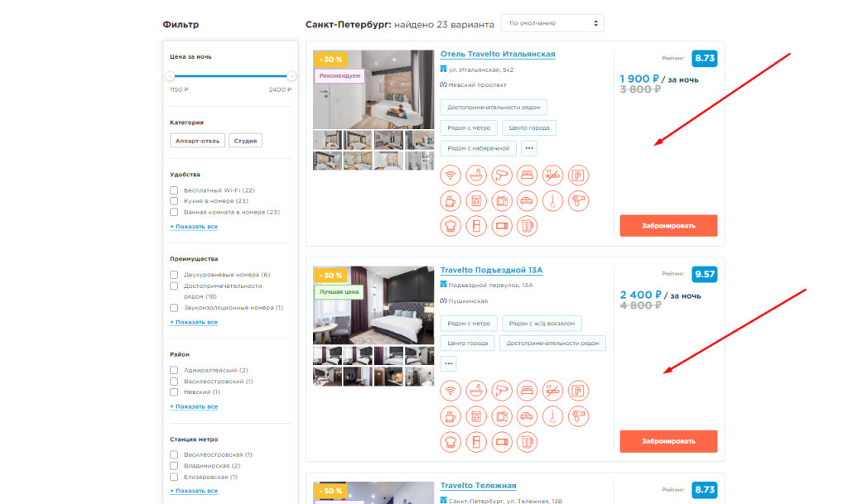Tick Василеостровский (1) district checkbox

pyautogui.click(x=174, y=382)
